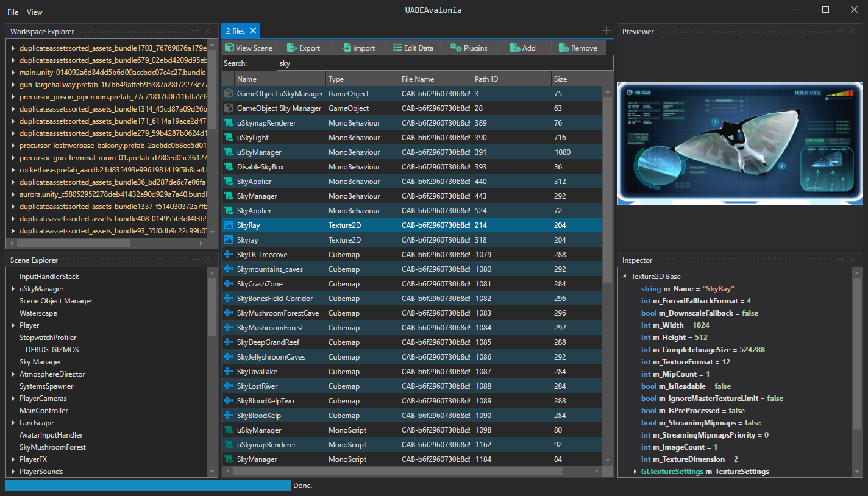This screenshot has height=496, width=868.
Task: Click the Remove asset toolbar icon
Action: coord(577,47)
